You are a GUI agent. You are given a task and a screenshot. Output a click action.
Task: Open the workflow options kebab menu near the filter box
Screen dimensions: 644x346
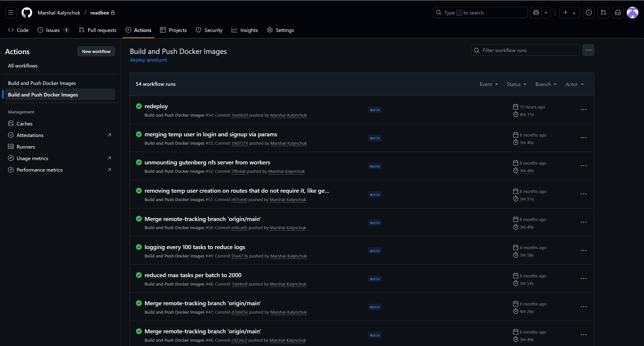click(588, 50)
